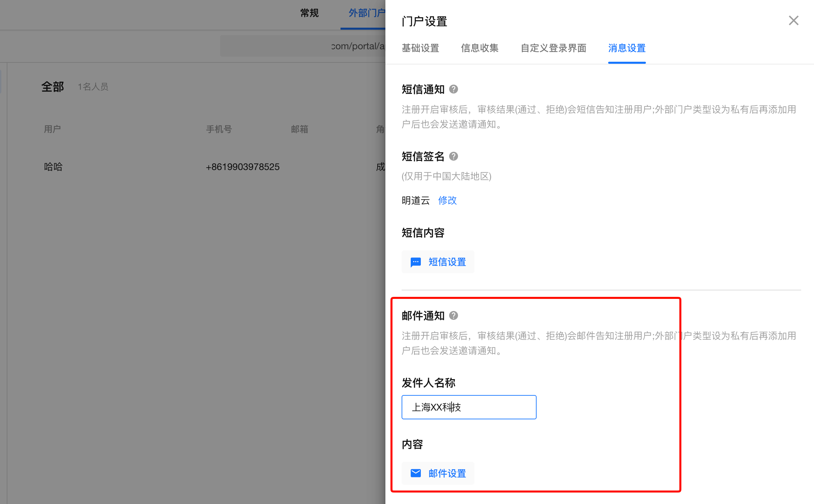This screenshot has width=814, height=504.
Task: Click the portal URL field
Action: tap(303, 46)
